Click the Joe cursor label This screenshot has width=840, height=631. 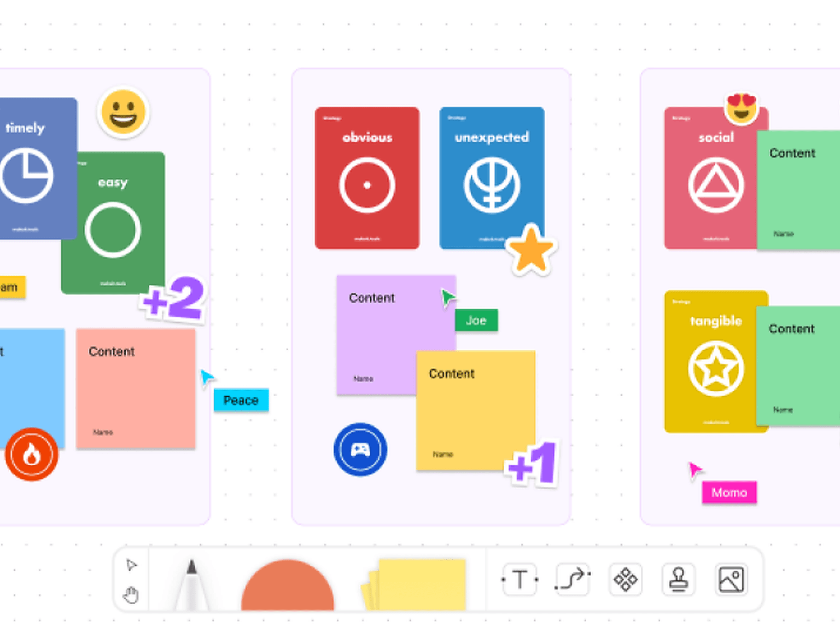coord(476,320)
